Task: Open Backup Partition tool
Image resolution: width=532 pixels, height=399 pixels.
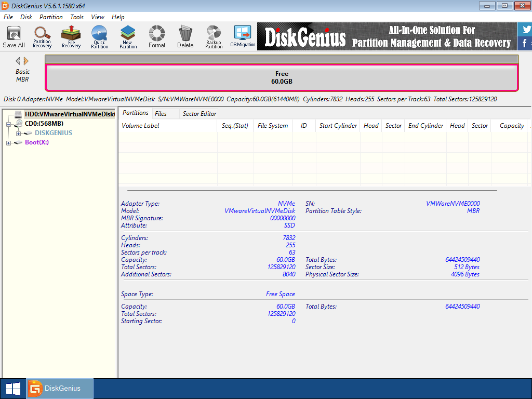Action: 214,37
